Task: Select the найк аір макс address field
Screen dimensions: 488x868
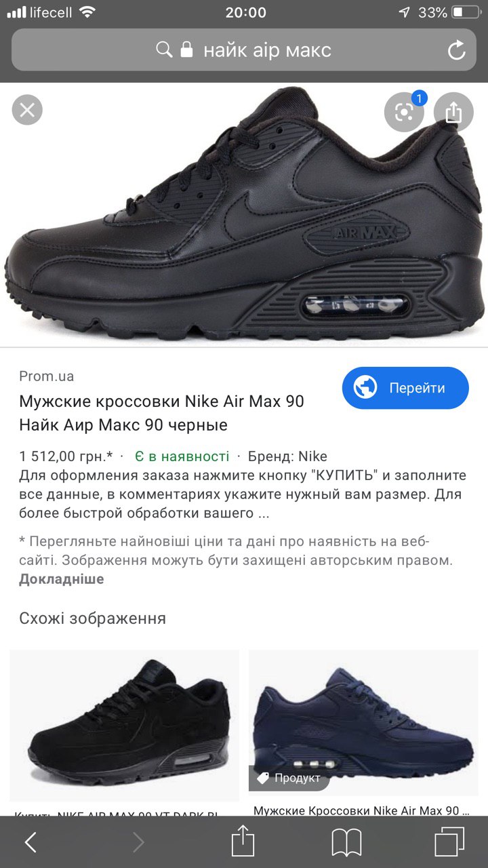Action: pos(244,50)
